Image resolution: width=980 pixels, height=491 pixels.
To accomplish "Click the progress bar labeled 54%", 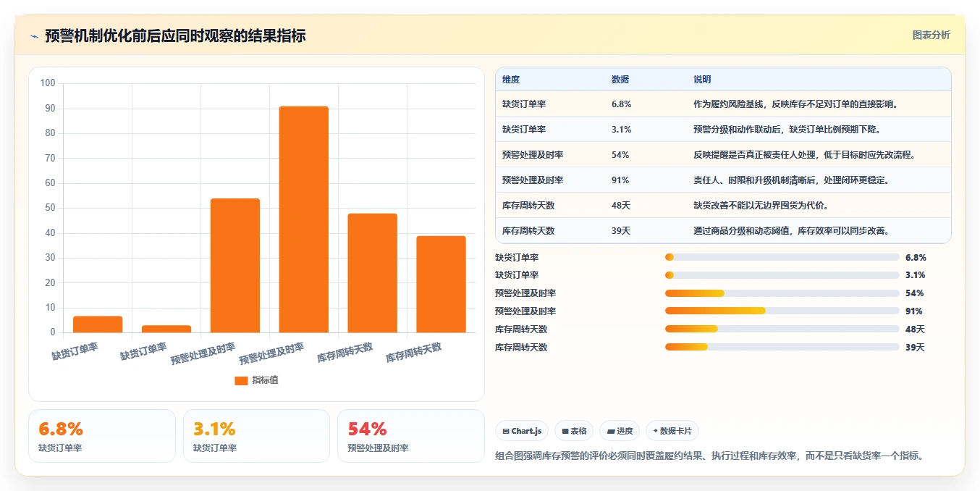I will point(782,293).
